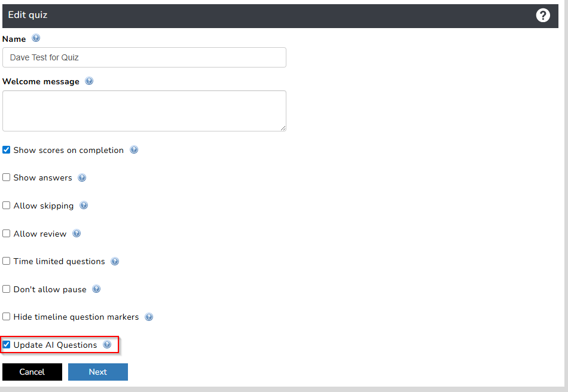The height and width of the screenshot is (392, 568).
Task: Open the Edit quiz help icon in header
Action: pos(543,15)
